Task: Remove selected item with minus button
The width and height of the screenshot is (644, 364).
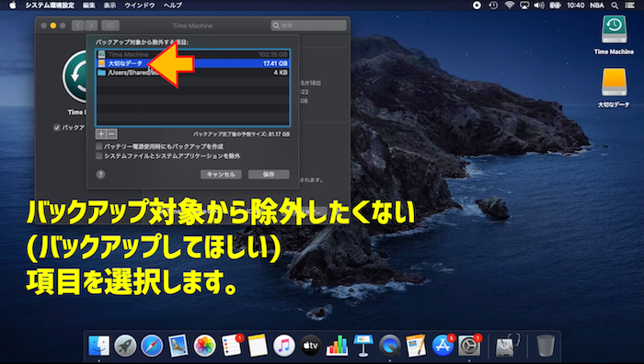Action: (111, 134)
